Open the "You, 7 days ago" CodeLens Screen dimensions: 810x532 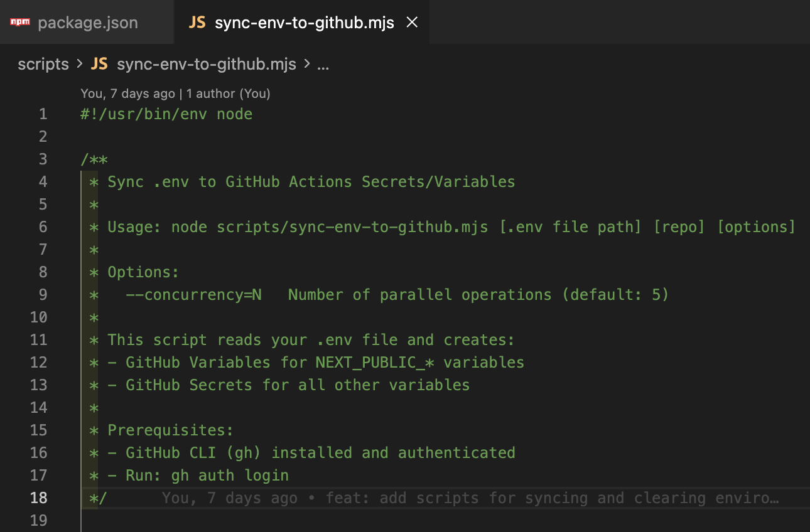coord(127,93)
